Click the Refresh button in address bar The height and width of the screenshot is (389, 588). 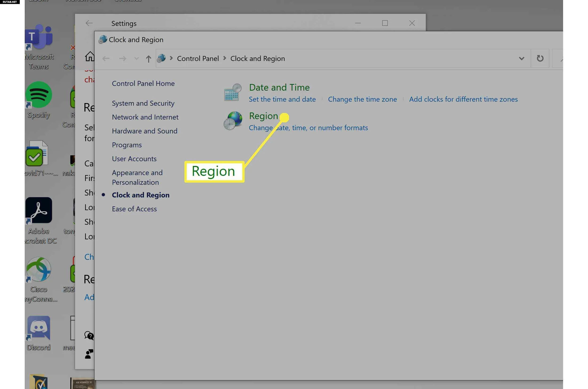(540, 58)
